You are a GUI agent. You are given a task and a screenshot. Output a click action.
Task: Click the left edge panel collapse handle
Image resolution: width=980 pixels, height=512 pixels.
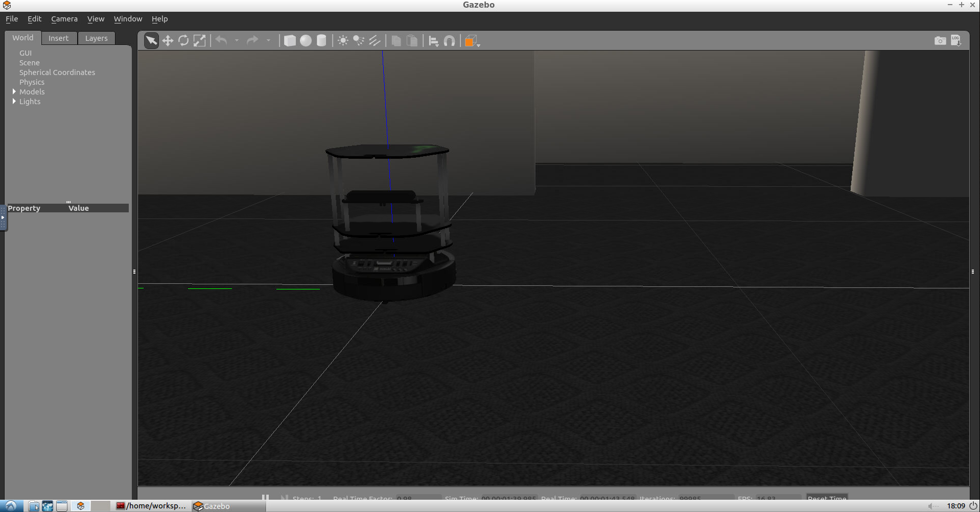tap(3, 217)
